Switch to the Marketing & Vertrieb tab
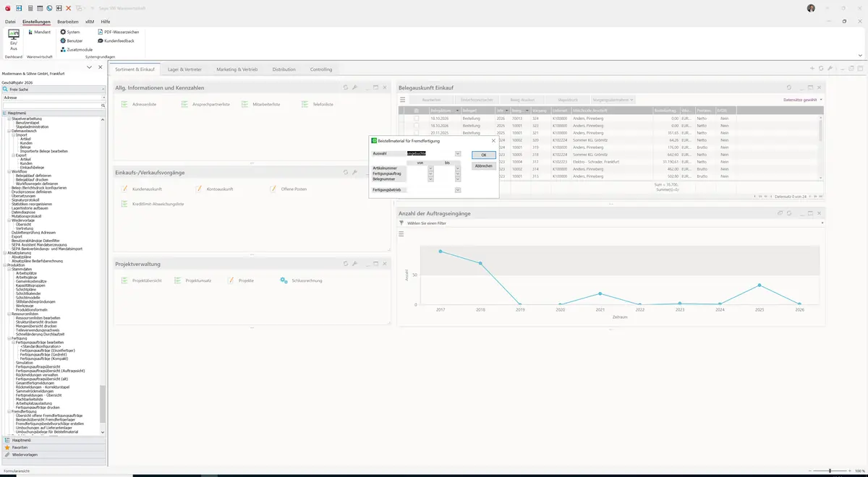This screenshot has height=477, width=868. click(237, 69)
